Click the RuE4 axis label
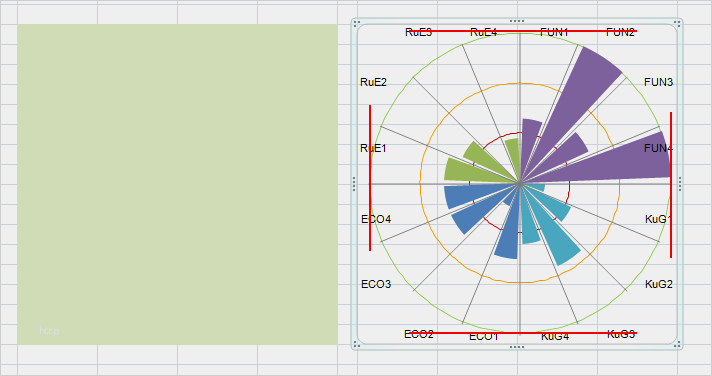 click(x=483, y=32)
